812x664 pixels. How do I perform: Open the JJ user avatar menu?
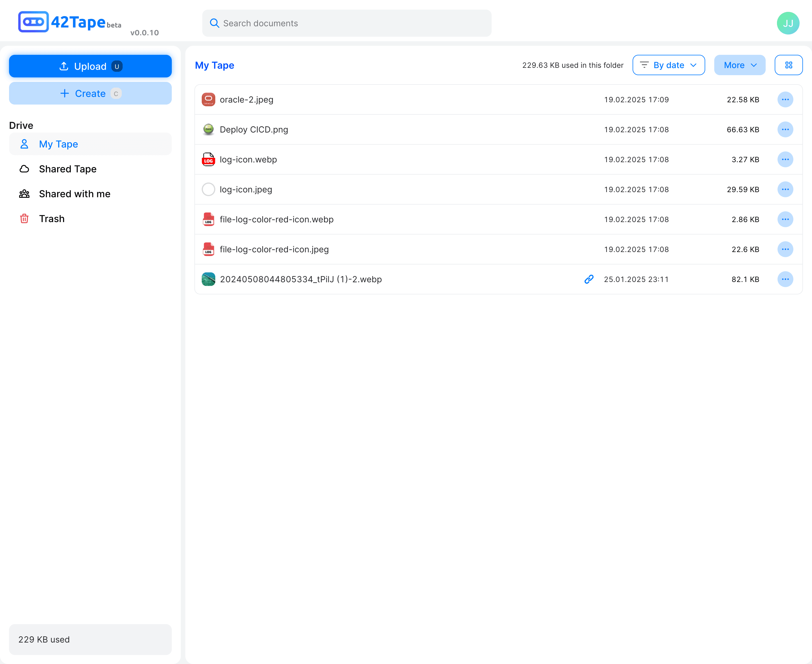pos(787,23)
